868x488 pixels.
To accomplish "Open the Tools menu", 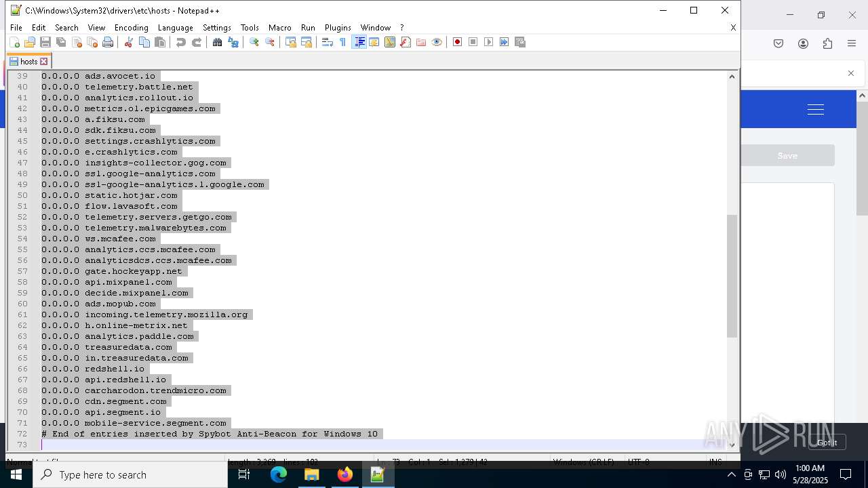I will 250,28.
